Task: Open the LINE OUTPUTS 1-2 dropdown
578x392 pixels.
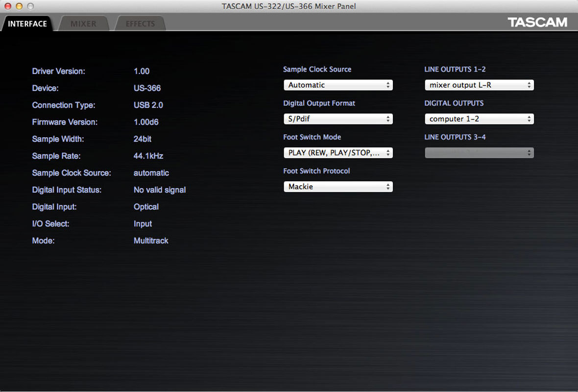Action: [479, 85]
